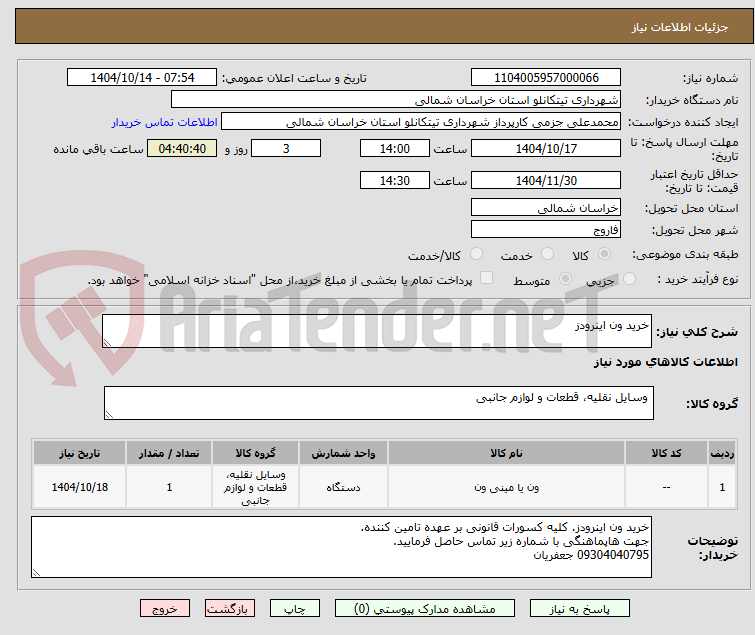
Task: Click the واحد شمارش column header
Action: 343,453
